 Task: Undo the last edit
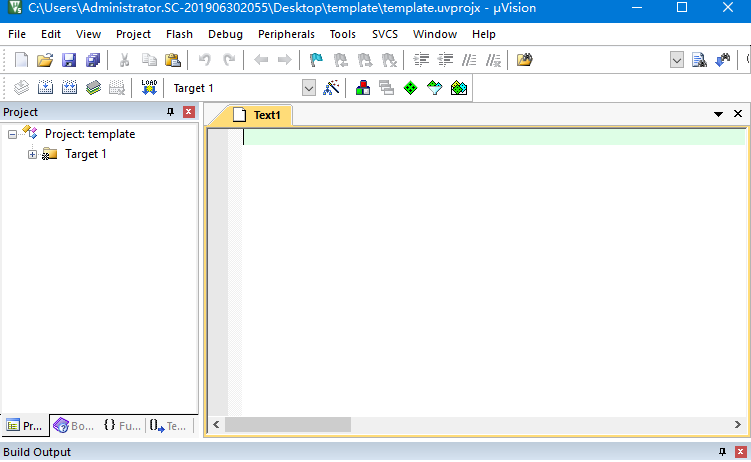[x=205, y=60]
